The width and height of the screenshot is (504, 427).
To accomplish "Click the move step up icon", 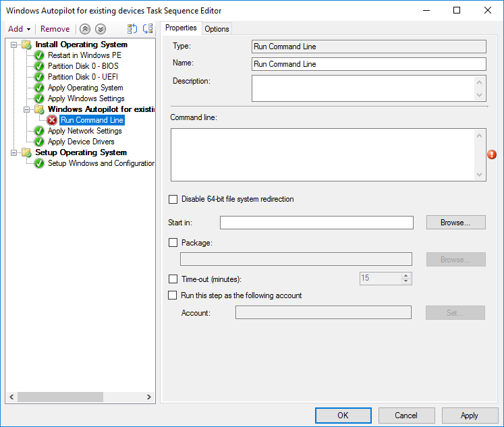I will point(85,29).
